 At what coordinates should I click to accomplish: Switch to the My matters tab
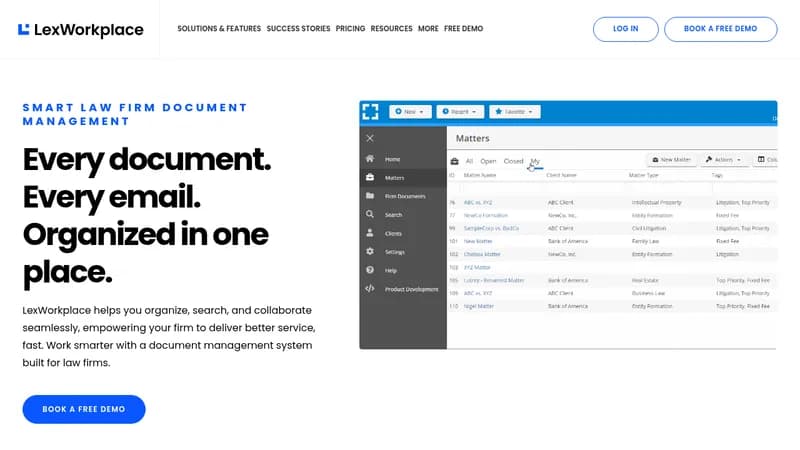[x=535, y=161]
